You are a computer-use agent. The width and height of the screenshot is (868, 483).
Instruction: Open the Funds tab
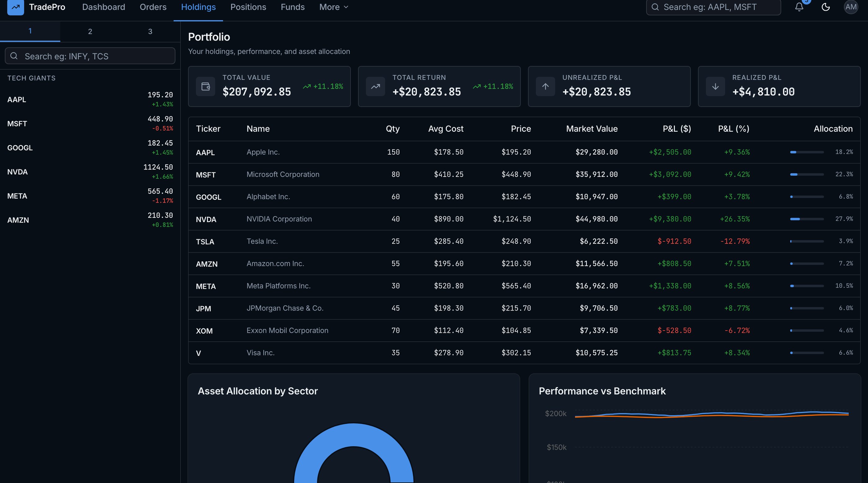[x=292, y=7]
